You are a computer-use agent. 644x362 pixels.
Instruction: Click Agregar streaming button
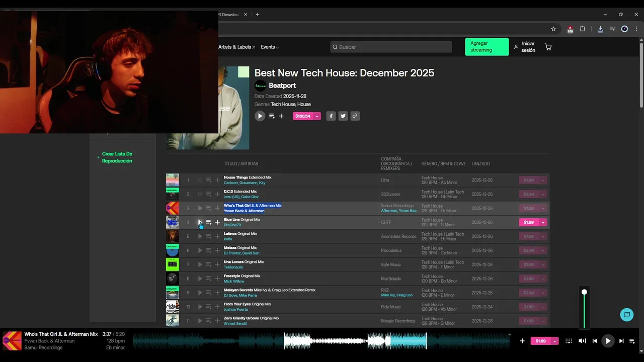coord(487,47)
